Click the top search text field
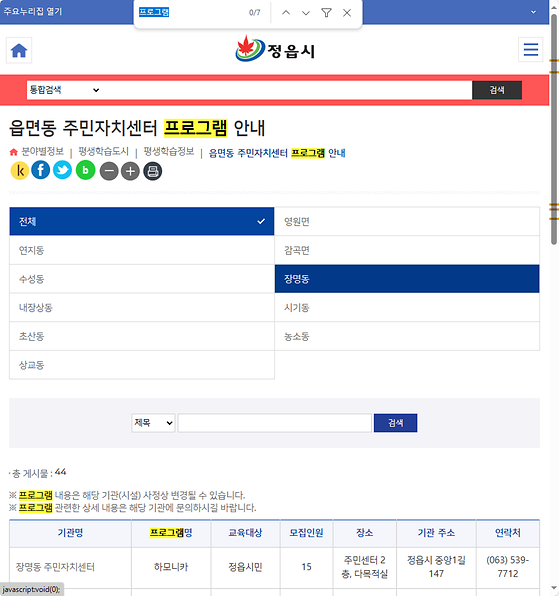 287,90
